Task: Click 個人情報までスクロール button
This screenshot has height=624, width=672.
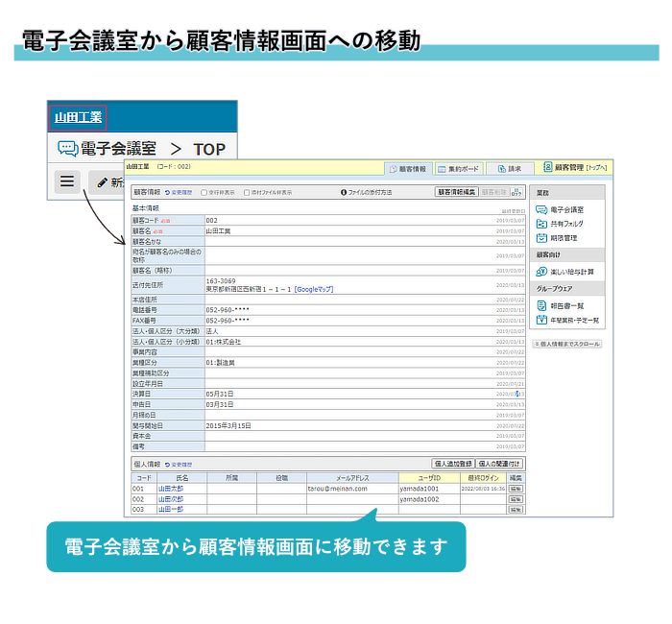Action: 566,343
